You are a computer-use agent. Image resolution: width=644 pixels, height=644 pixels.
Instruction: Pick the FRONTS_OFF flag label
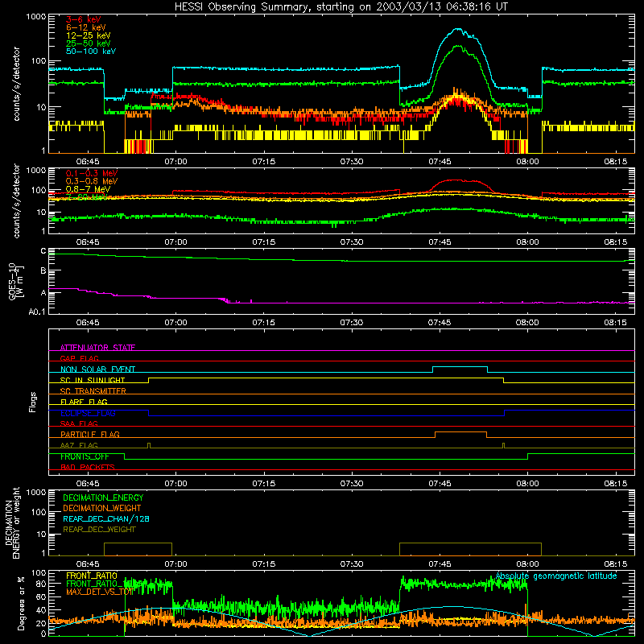click(x=85, y=456)
